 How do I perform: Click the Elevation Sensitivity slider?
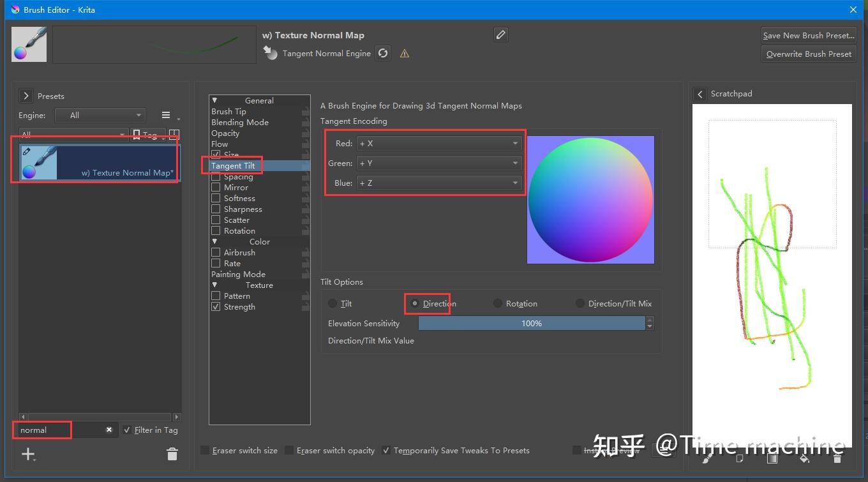532,324
